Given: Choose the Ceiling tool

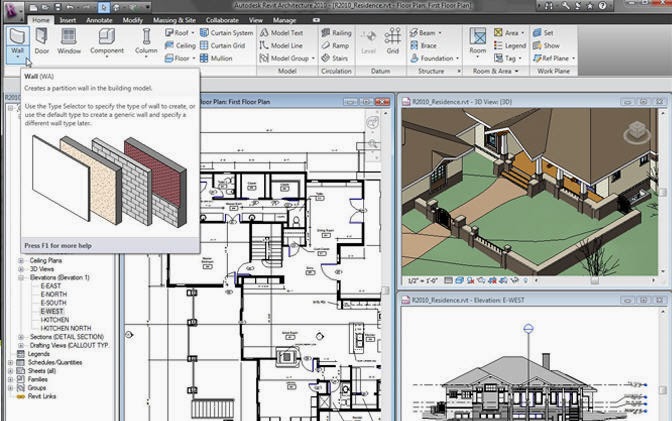Looking at the screenshot, I should 180,45.
